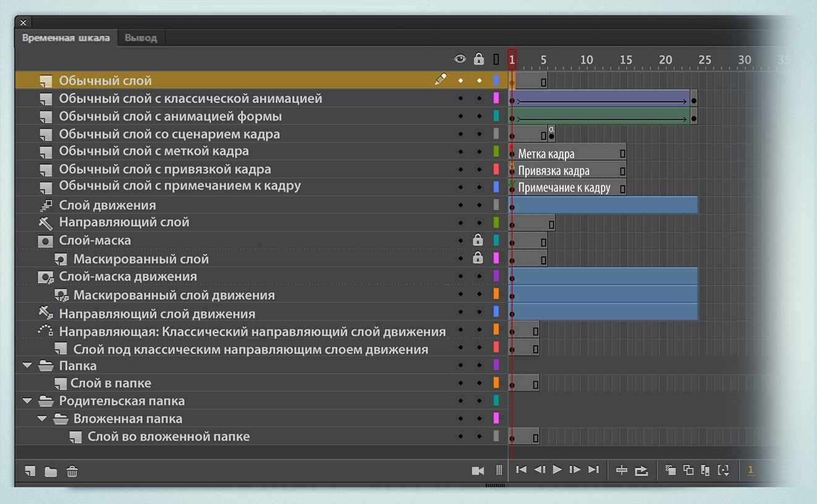Toggle the loop playback icon
The image size is (817, 504).
pos(641,471)
